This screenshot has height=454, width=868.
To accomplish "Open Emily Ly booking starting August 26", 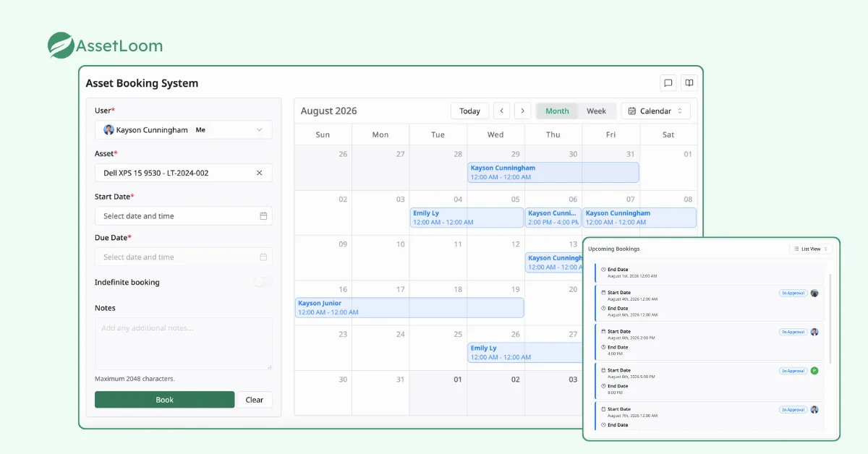I will pos(525,353).
